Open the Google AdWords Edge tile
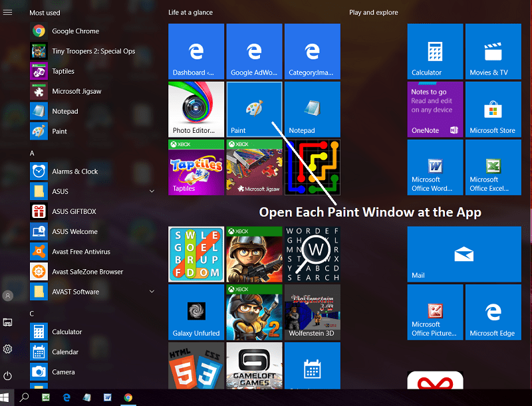532x406 pixels. pyautogui.click(x=254, y=51)
